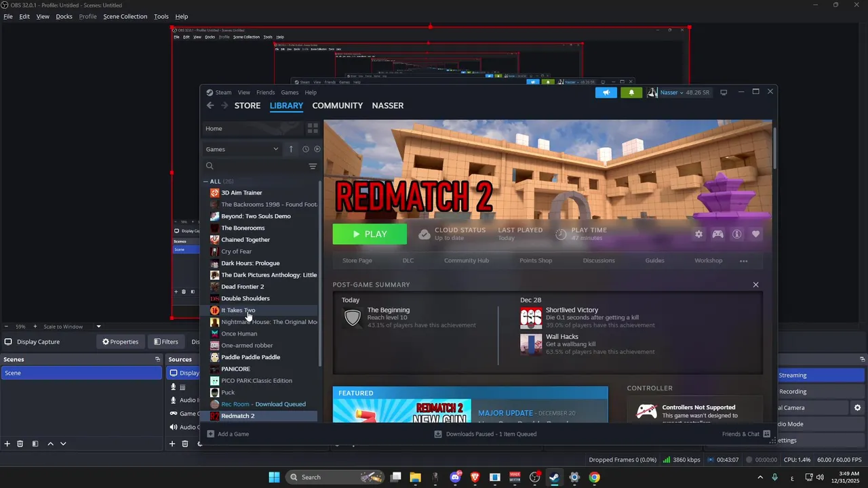Go forward with Steam's forward arrow

click(x=224, y=106)
